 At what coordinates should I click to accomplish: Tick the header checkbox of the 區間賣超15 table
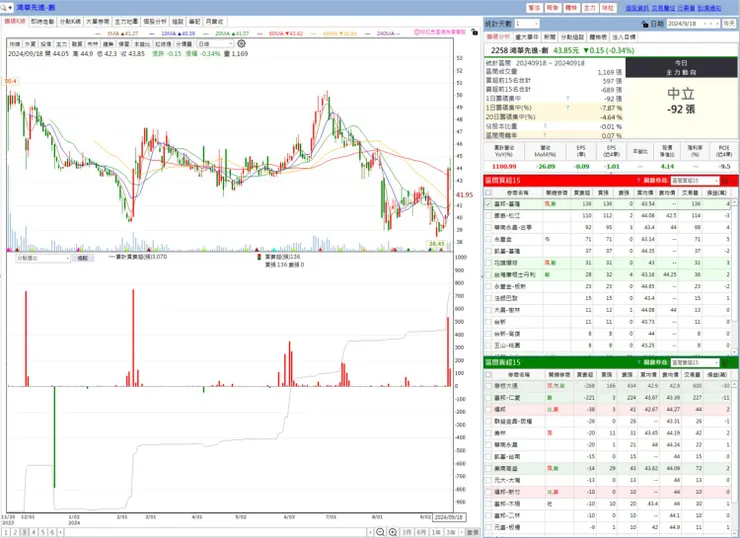tap(488, 374)
